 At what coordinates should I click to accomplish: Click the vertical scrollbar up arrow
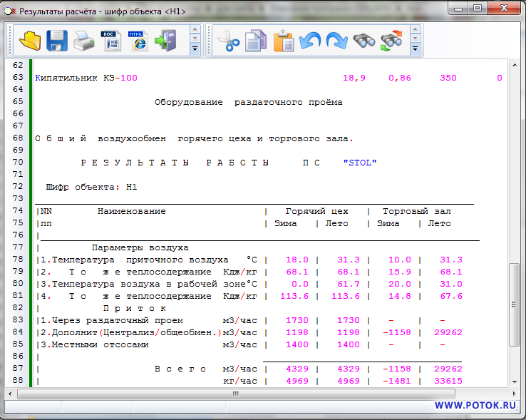point(513,66)
